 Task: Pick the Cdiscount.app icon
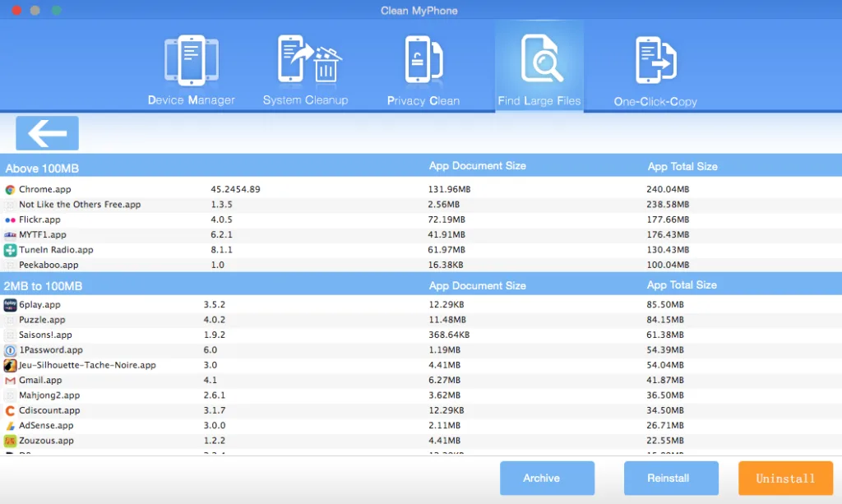(10, 410)
